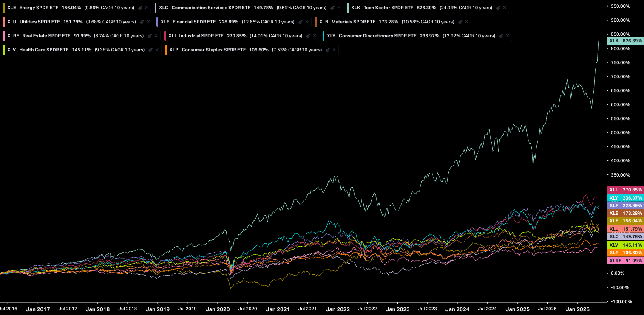Click 'Jan 2026' on the time axis
The image size is (644, 315).
click(578, 309)
